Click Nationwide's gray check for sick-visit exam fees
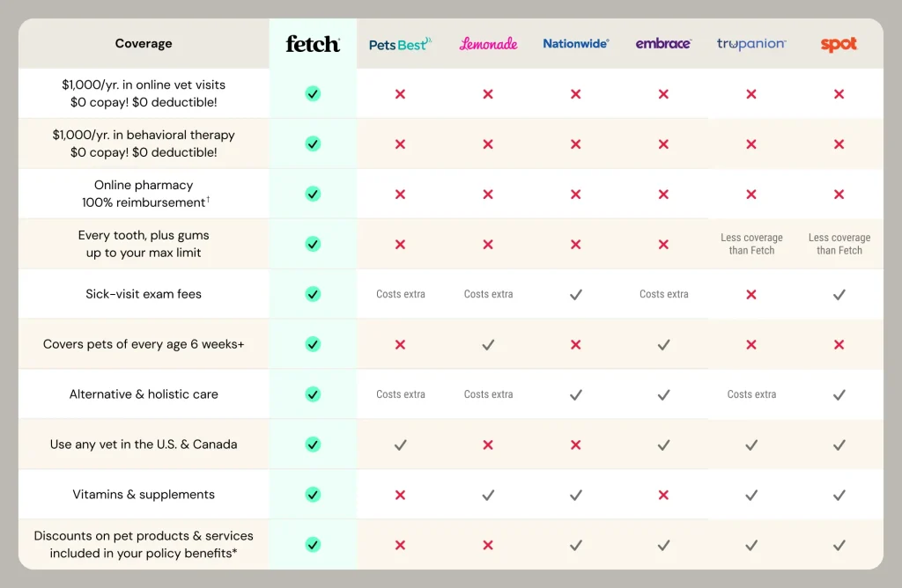The image size is (902, 588). pyautogui.click(x=575, y=294)
